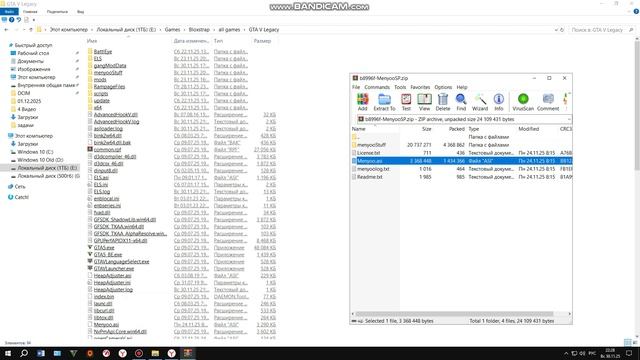This screenshot has height=360, width=640.
Task: Open the Options menu in WinRAR
Action: point(443,87)
